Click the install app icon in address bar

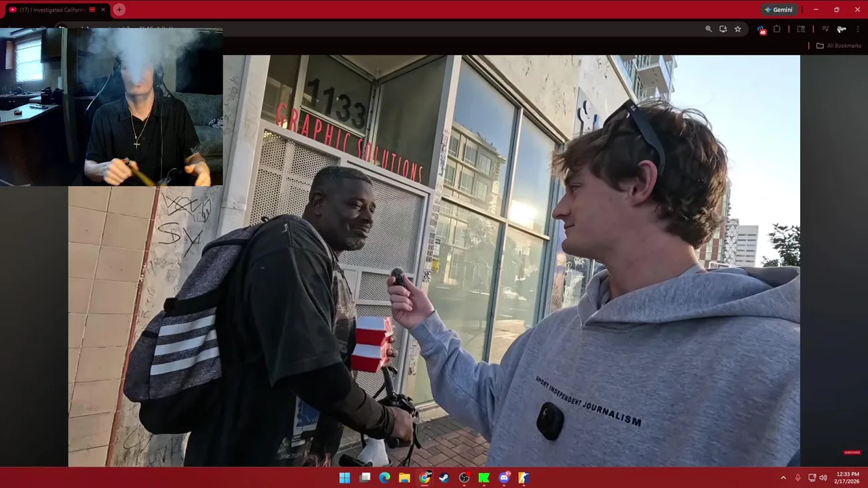(723, 29)
